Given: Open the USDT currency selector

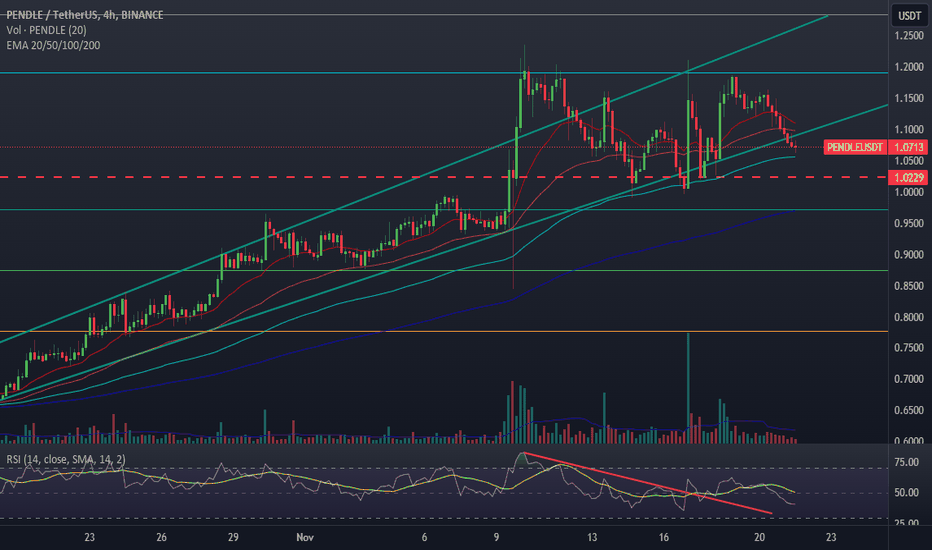Looking at the screenshot, I should (909, 16).
